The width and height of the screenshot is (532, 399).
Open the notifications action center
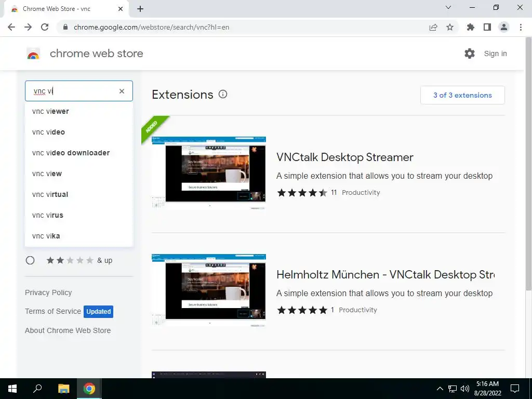click(x=515, y=389)
